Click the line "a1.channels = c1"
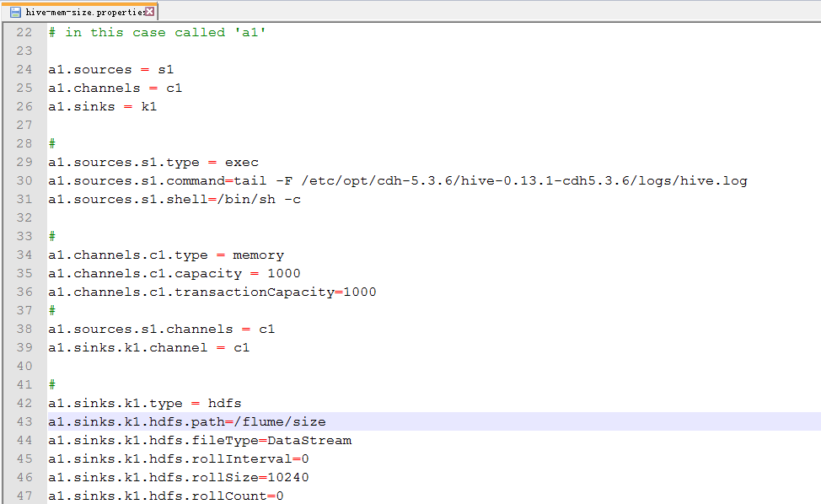821x504 pixels. 115,88
